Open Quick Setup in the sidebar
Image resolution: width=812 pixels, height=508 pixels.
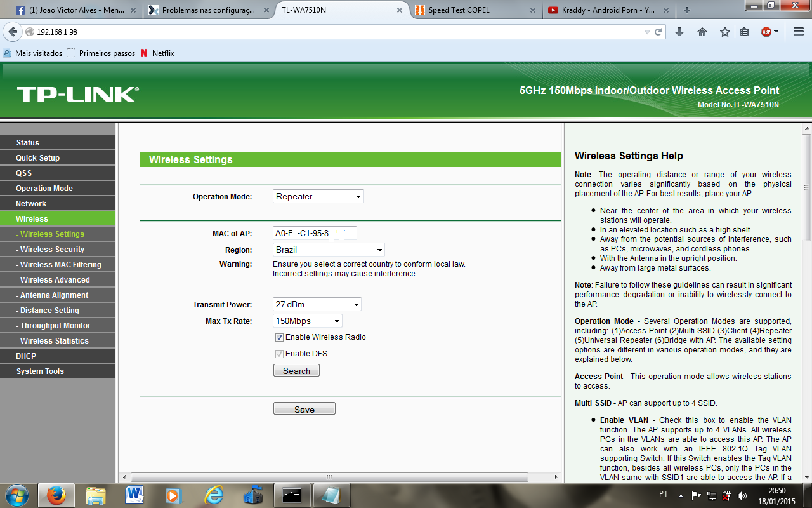(58, 158)
